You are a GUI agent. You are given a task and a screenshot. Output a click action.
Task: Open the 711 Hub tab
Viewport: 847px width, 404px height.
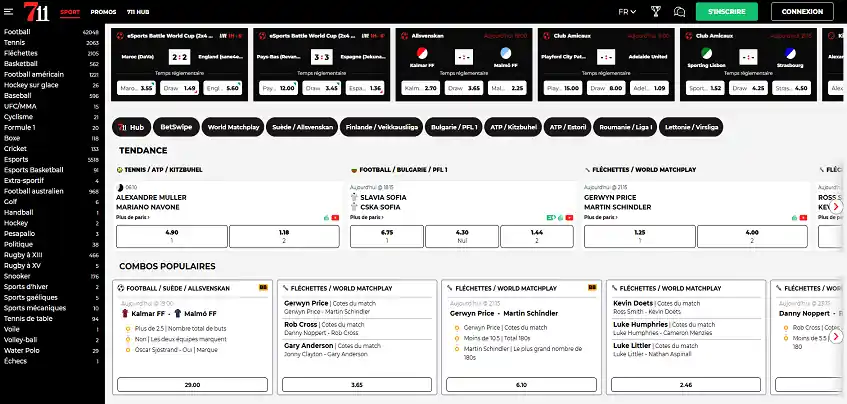(138, 12)
